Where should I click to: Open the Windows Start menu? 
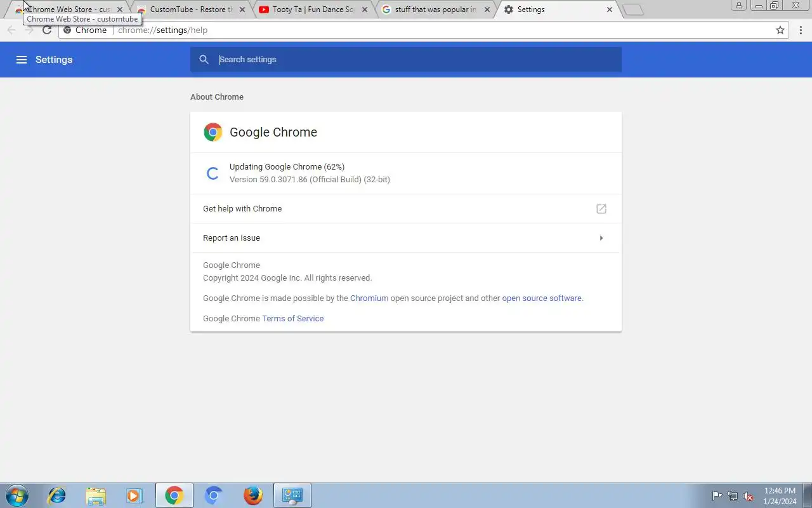[16, 495]
